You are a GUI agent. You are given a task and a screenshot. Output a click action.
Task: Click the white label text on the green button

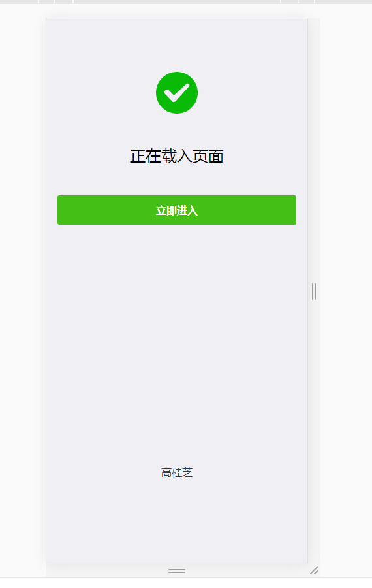point(177,210)
